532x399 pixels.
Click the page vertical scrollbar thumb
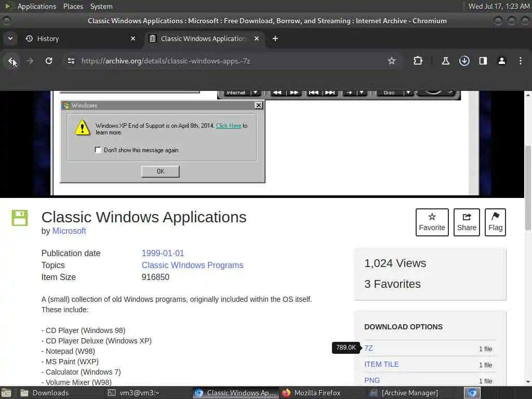coord(528,188)
